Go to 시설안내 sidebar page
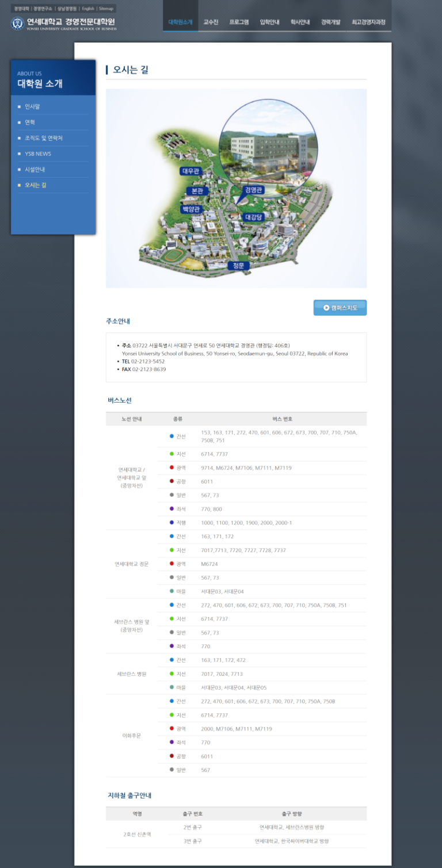The image size is (442, 868). point(35,170)
